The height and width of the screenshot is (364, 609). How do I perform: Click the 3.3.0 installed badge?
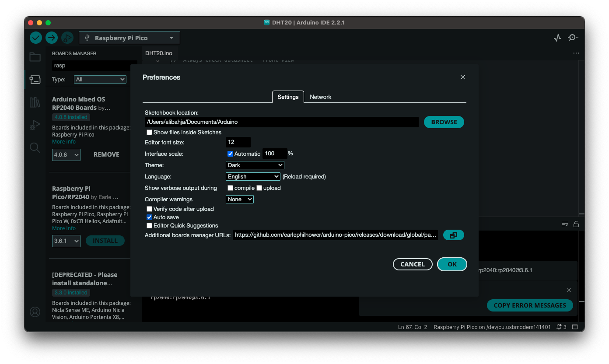71,293
